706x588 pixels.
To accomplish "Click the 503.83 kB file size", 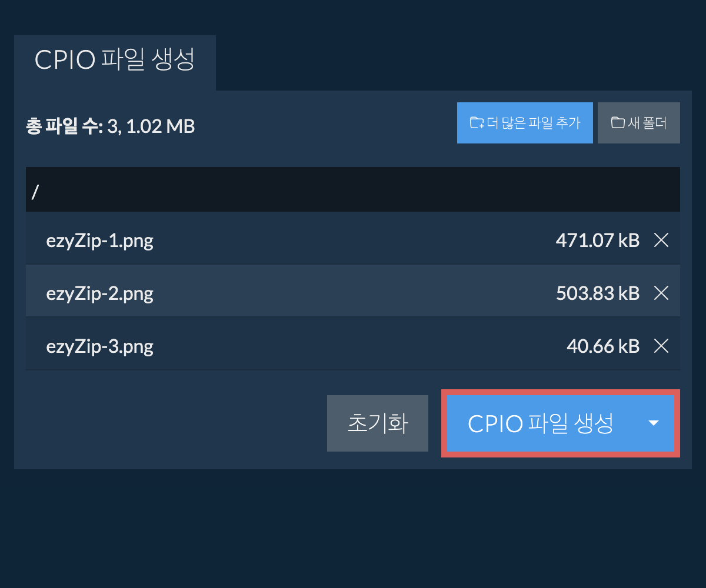I will (x=597, y=293).
